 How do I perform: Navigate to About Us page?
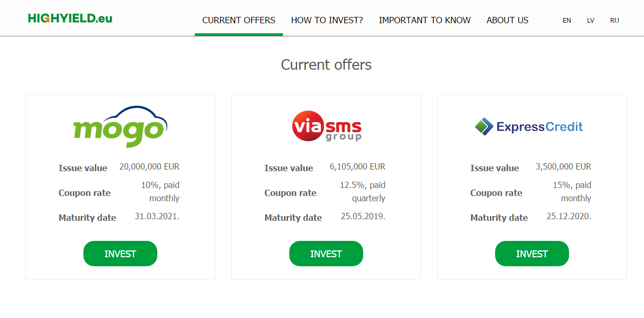507,21
